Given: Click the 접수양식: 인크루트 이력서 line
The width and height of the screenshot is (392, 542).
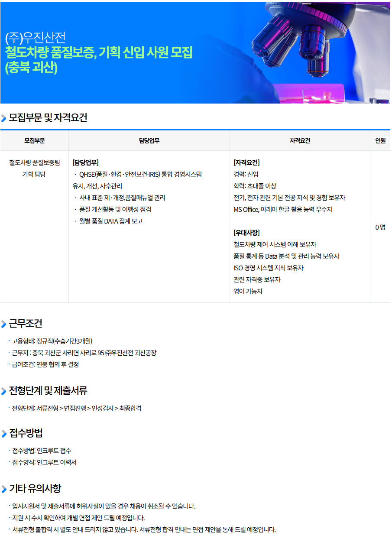Looking at the screenshot, I should pyautogui.click(x=44, y=462).
